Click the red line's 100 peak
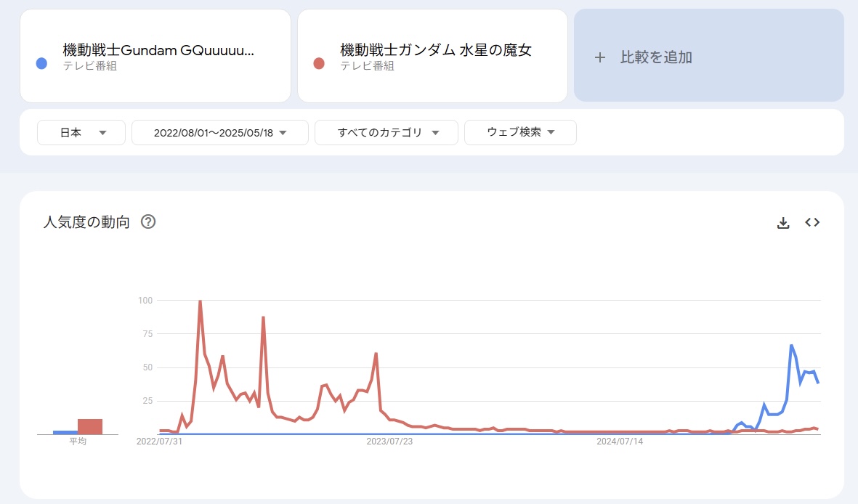858x504 pixels. coord(201,301)
